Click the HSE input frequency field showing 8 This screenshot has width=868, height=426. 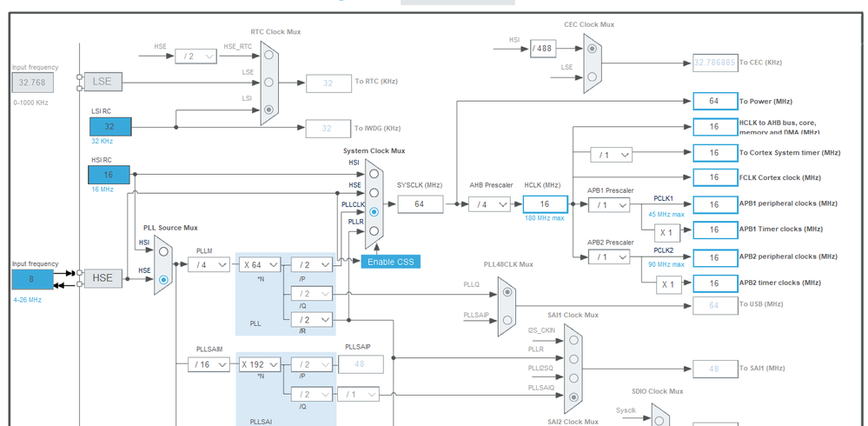point(33,279)
